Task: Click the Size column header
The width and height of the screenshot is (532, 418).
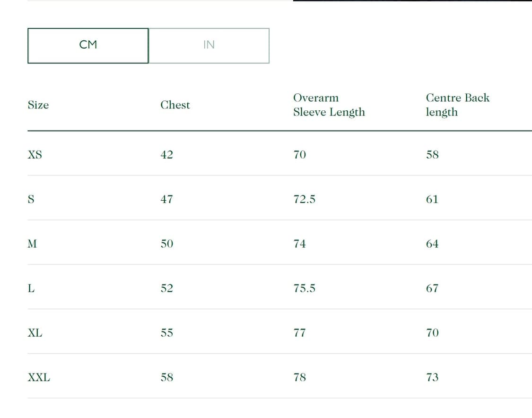Action: tap(38, 105)
